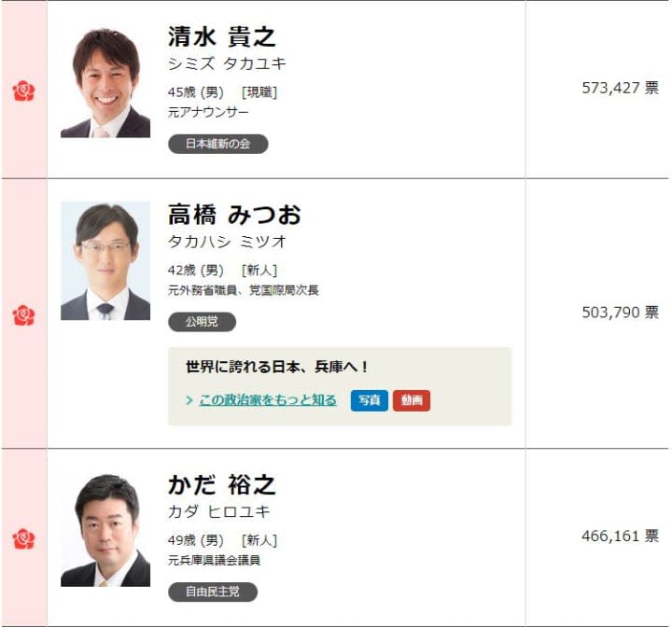Open かだ 裕之's portrait photo
The image size is (672, 627).
(x=105, y=530)
